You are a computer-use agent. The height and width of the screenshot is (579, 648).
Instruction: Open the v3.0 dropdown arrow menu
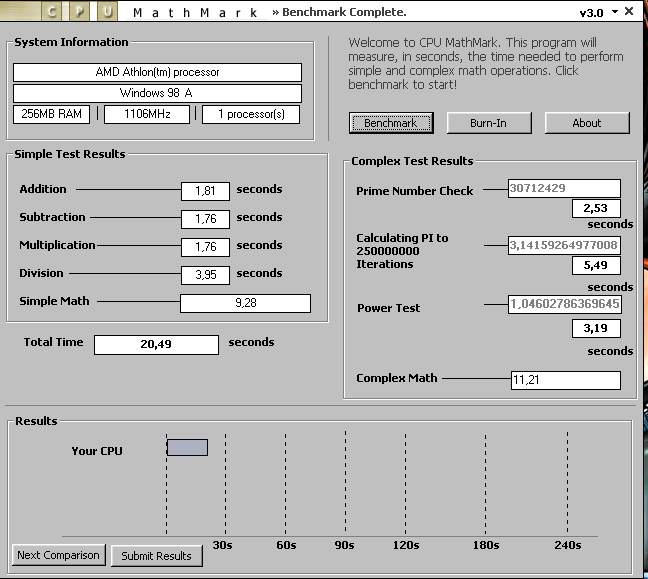point(615,12)
